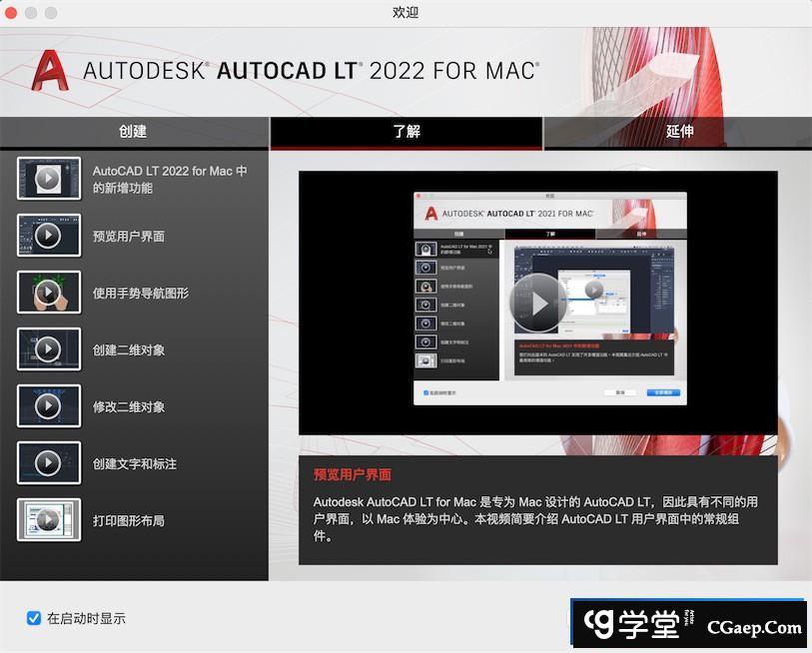Play the AutoCAD LT 2022 新增功能 thumbnail
The image size is (812, 653).
48,179
